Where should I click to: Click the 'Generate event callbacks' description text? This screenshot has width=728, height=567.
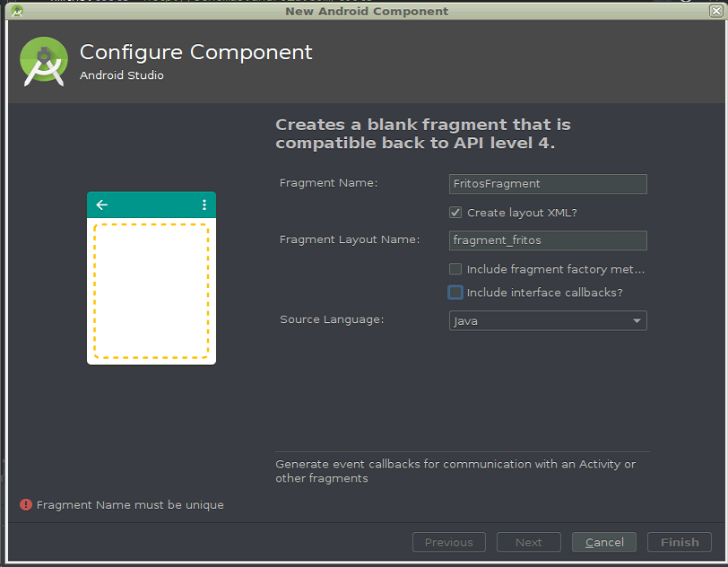click(x=455, y=471)
